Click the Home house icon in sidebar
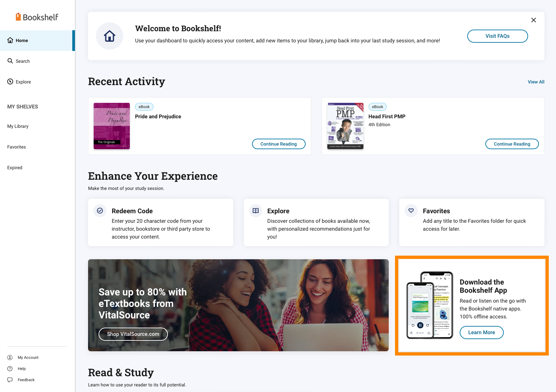This screenshot has height=392, width=556. coord(10,40)
